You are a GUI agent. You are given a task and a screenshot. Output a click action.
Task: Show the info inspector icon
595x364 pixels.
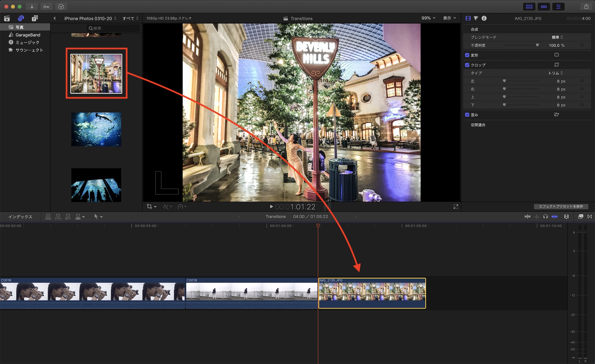click(484, 18)
